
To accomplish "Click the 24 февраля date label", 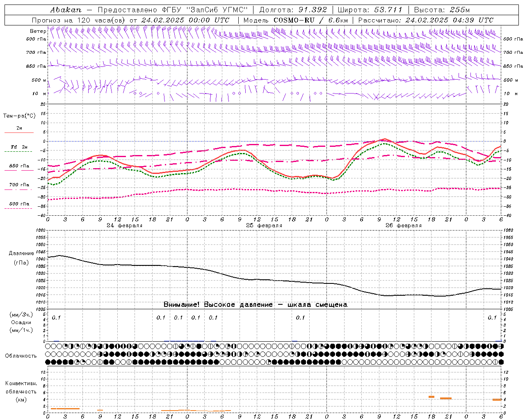I will 125,226.
